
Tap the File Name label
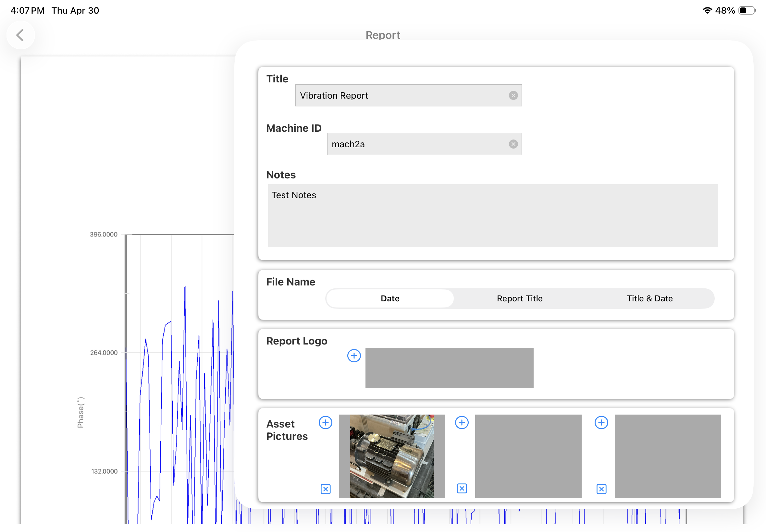click(290, 282)
